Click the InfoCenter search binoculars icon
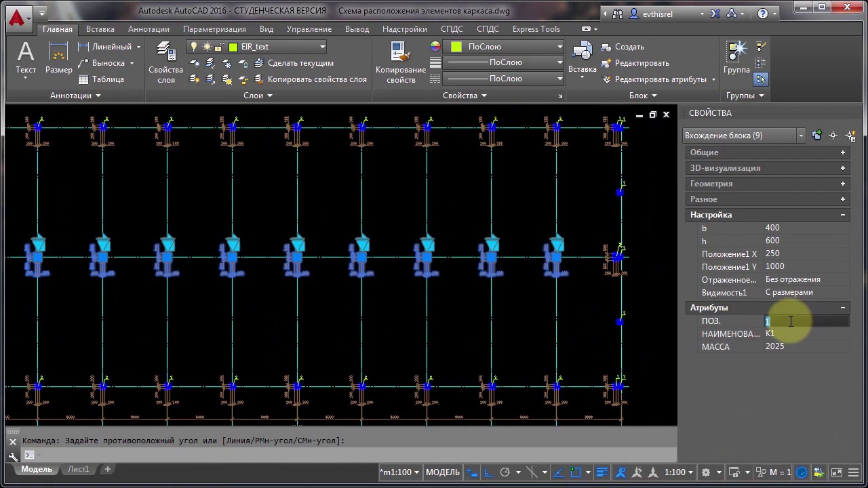Image resolution: width=868 pixels, height=488 pixels. point(617,14)
